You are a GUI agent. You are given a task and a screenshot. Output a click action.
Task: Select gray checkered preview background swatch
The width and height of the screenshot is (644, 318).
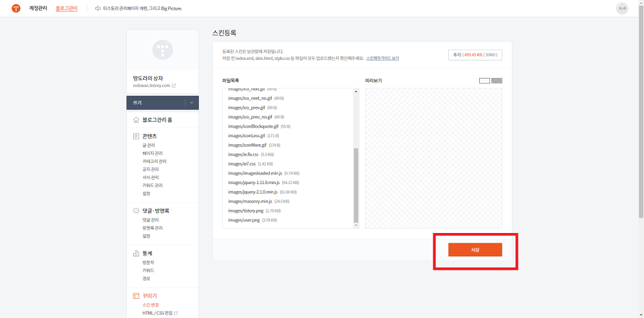(x=497, y=80)
